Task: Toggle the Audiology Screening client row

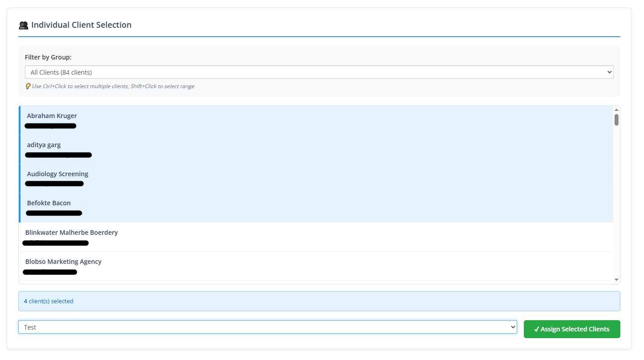Action: coord(58,174)
